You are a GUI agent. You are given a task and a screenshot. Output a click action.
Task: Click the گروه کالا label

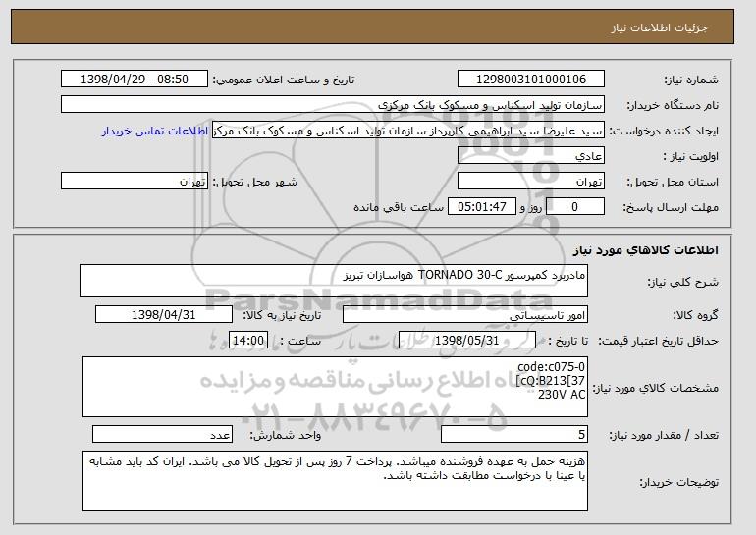(x=695, y=316)
